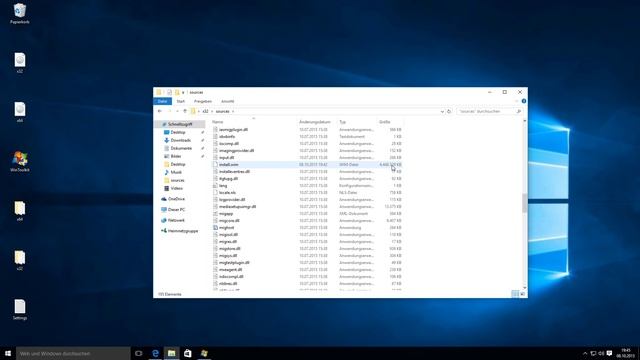Click the network tray icon
This screenshot has height=360, width=640.
coord(593,353)
